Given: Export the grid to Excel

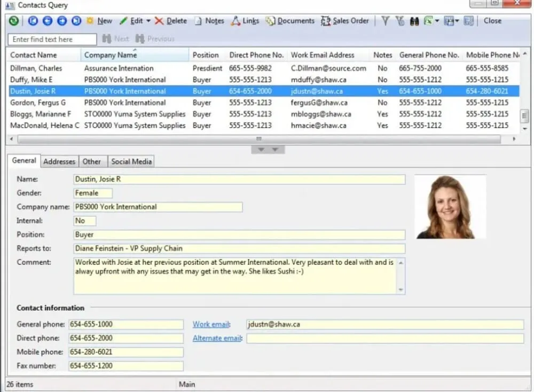Looking at the screenshot, I should click(427, 21).
